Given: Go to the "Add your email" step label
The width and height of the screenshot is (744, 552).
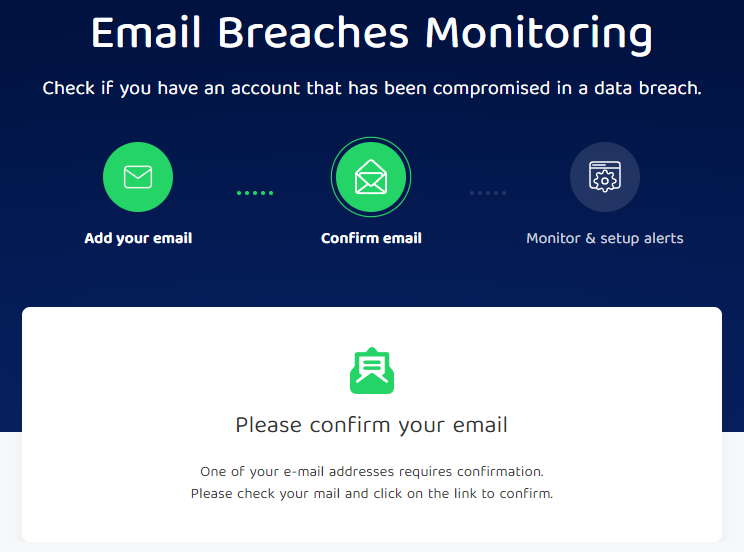Looking at the screenshot, I should (x=138, y=238).
